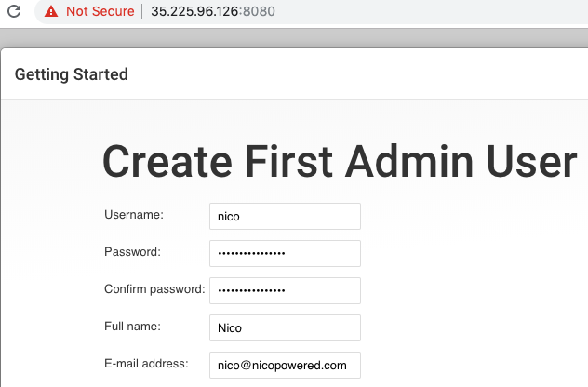Click the Getting Started dialog title
This screenshot has height=387, width=588.
click(72, 74)
